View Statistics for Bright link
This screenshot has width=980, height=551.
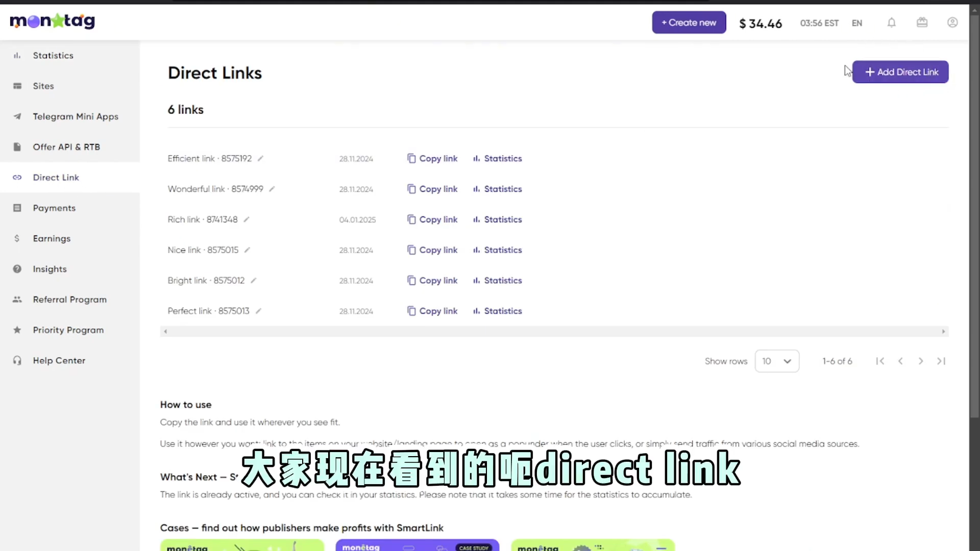pos(497,281)
